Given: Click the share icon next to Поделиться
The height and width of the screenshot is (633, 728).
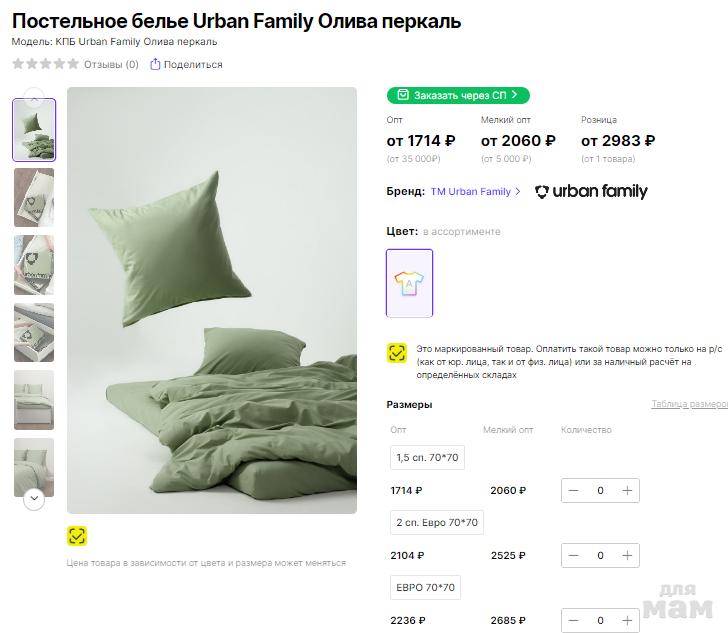Looking at the screenshot, I should click(x=155, y=64).
